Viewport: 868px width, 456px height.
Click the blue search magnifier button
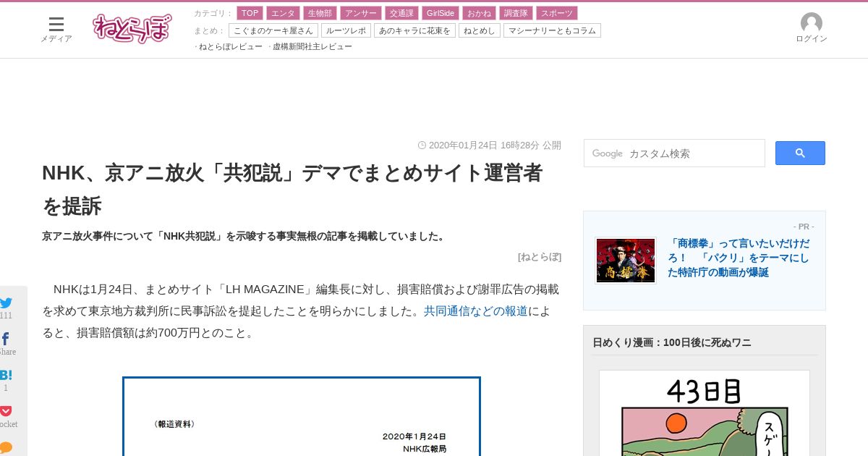point(800,153)
